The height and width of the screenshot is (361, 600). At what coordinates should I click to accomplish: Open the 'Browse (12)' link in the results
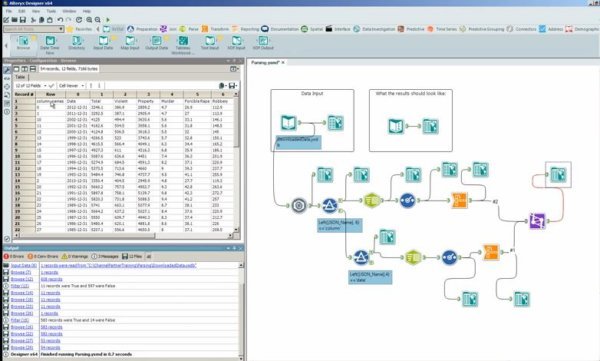[21, 279]
